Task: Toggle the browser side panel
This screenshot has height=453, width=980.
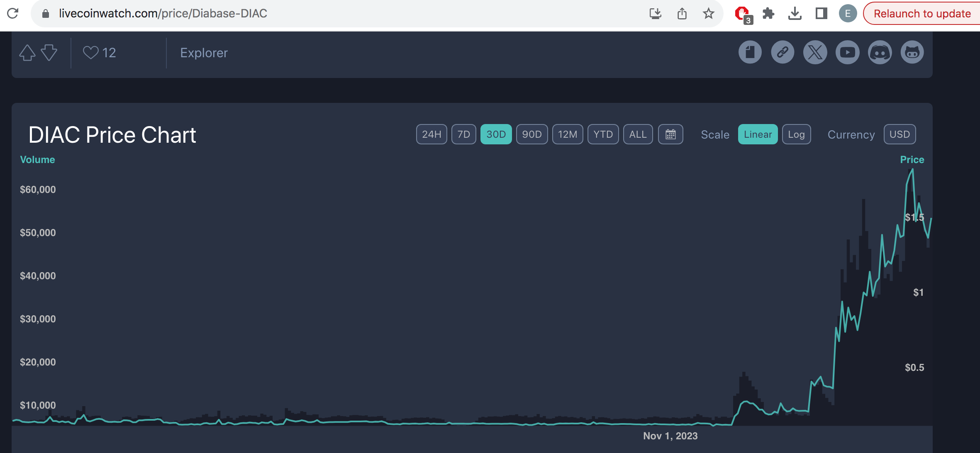Action: point(821,14)
